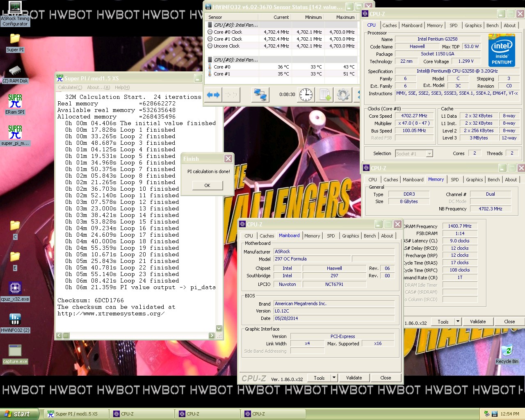
Task: Click HWiNFO expand/collapse arrows button
Action: click(x=213, y=95)
